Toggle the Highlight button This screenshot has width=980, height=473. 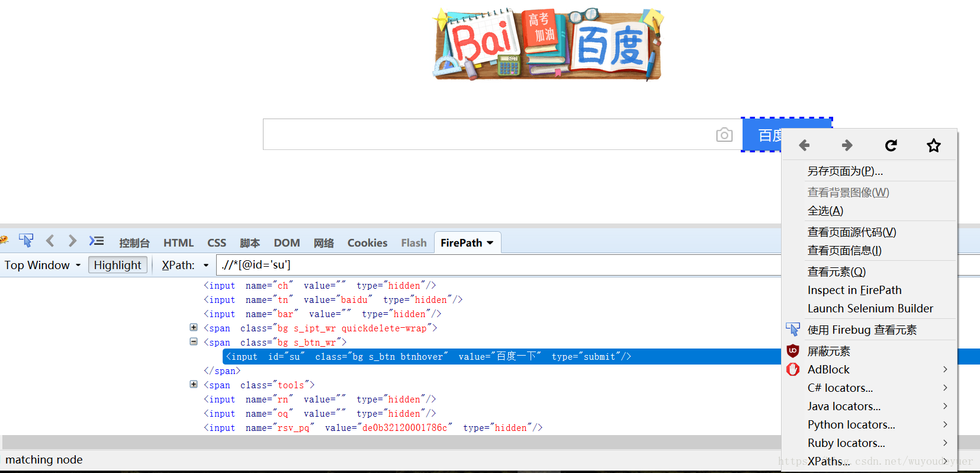click(x=117, y=265)
